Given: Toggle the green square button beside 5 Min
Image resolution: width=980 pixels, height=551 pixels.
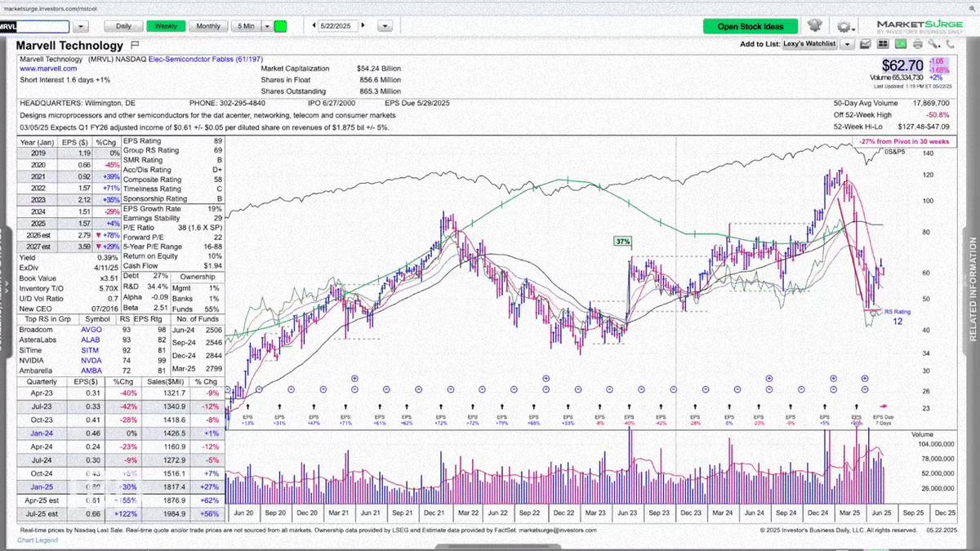Looking at the screenshot, I should (x=280, y=26).
